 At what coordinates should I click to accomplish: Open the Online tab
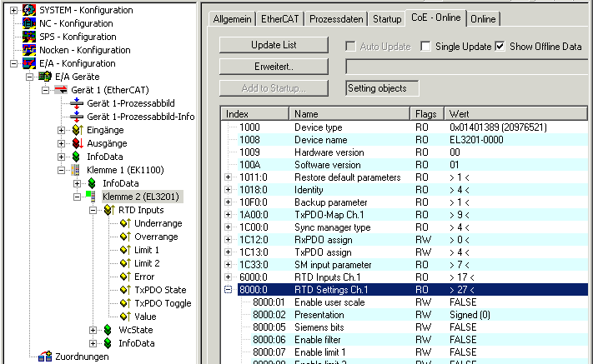click(x=483, y=19)
